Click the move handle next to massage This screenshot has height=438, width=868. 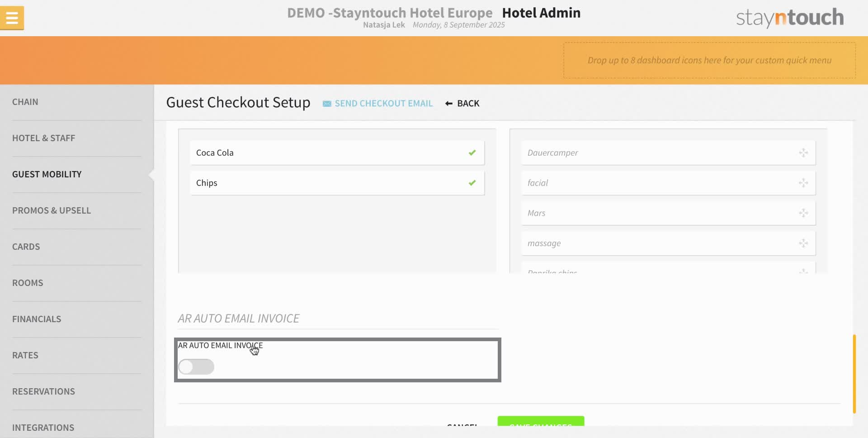pos(804,243)
